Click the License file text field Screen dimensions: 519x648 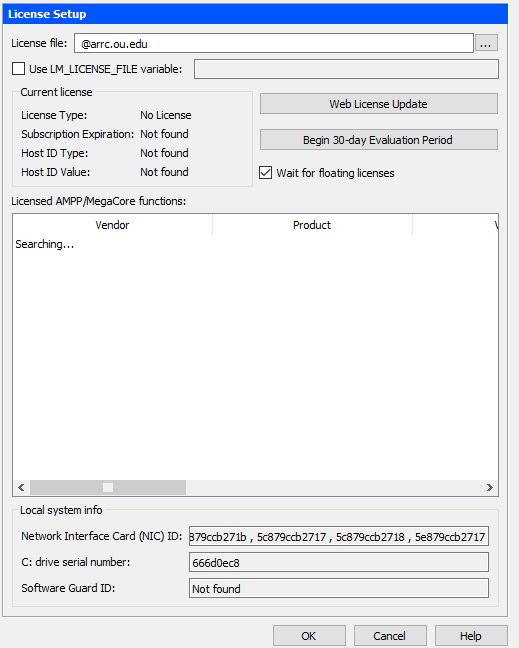pos(274,43)
